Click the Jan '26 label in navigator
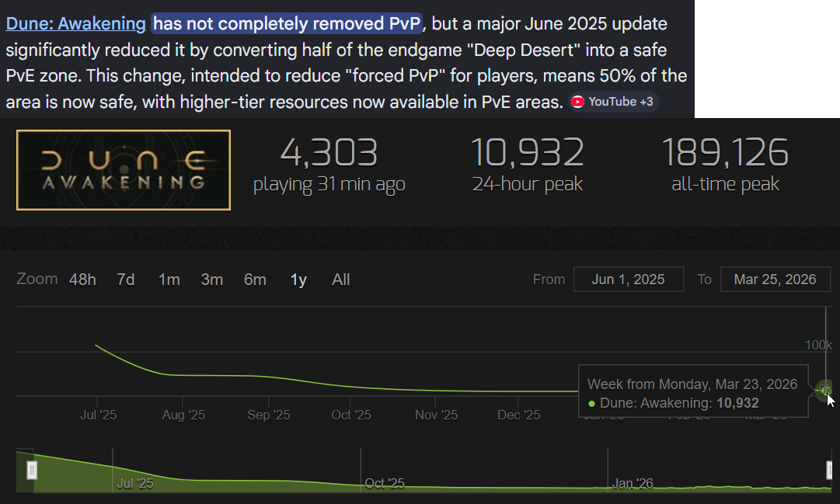This screenshot has height=504, width=840. 633,484
